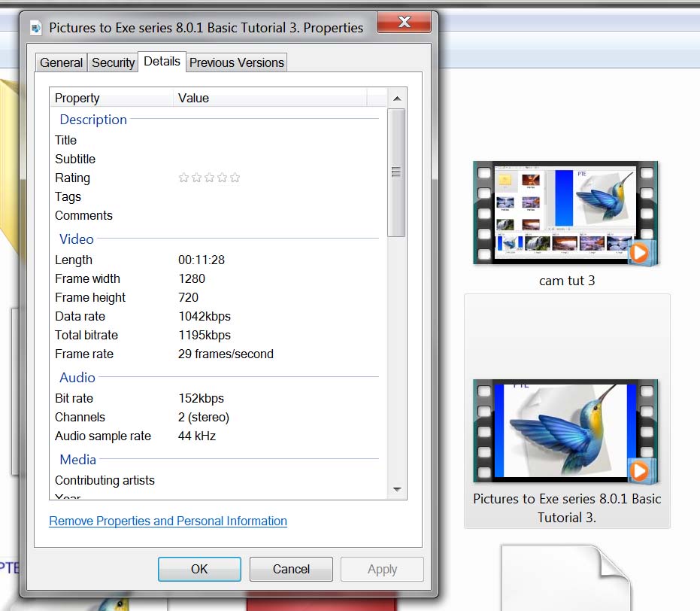This screenshot has width=700, height=611.
Task: Click the Title property row label
Action: 65,140
